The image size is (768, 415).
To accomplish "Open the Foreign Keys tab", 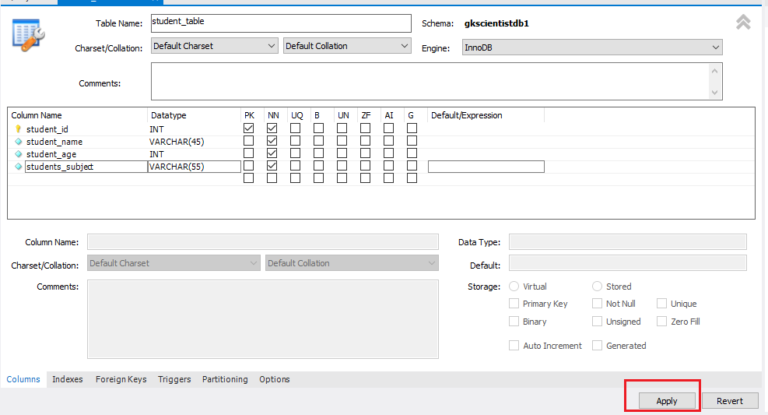I will point(120,380).
